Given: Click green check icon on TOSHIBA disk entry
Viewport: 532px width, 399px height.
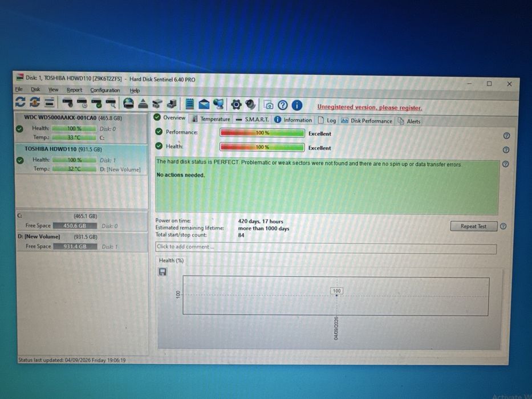Looking at the screenshot, I should (20, 160).
